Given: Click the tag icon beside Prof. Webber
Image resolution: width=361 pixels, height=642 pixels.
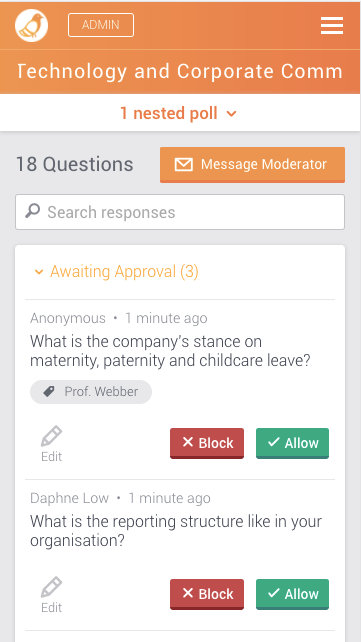Looking at the screenshot, I should 49,392.
